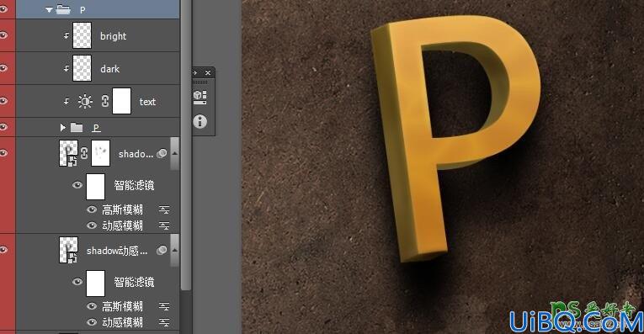This screenshot has height=334, width=644.
Task: Click smart filter indicator on shado... layer
Action: point(162,153)
